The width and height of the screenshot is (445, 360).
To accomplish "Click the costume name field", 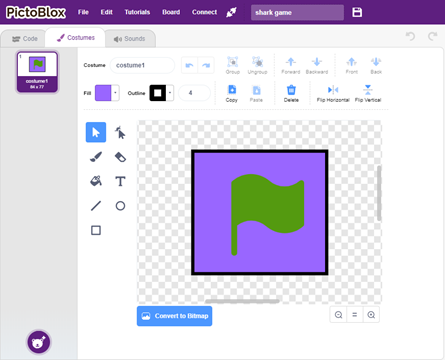I will pyautogui.click(x=142, y=65).
